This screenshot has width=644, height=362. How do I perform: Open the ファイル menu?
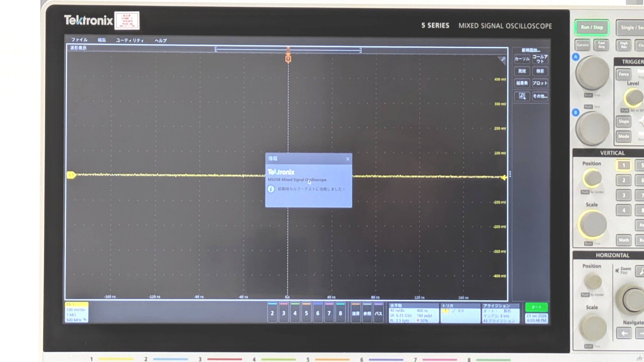click(79, 40)
